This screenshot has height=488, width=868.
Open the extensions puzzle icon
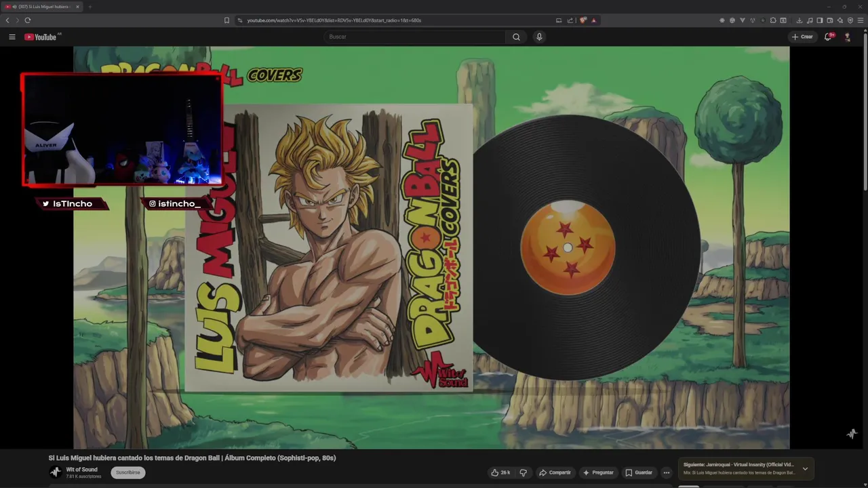pos(773,20)
